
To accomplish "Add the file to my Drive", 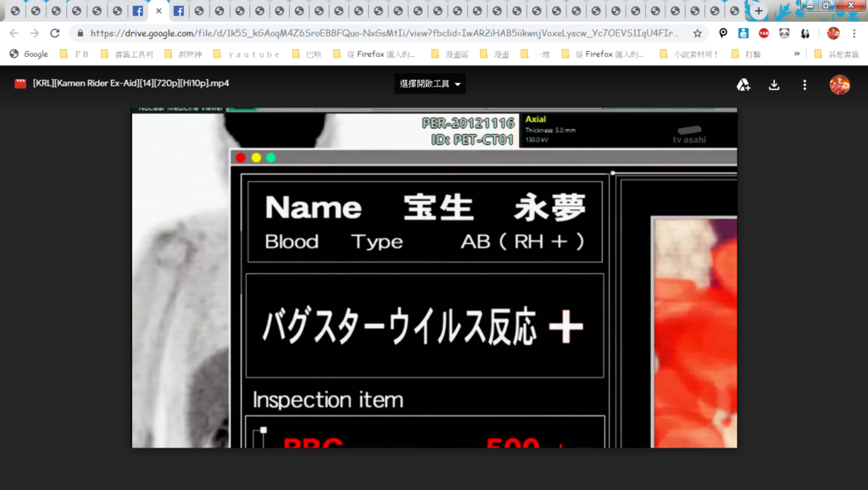I will [743, 85].
